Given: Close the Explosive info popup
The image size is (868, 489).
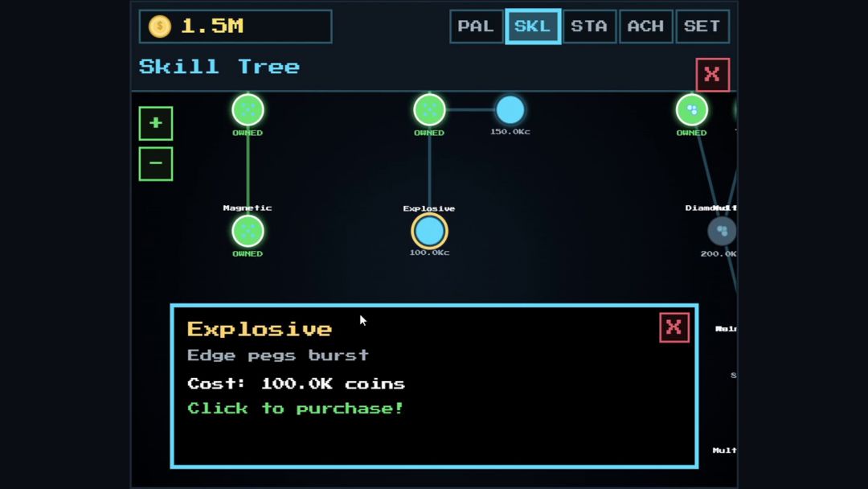Looking at the screenshot, I should pyautogui.click(x=674, y=327).
